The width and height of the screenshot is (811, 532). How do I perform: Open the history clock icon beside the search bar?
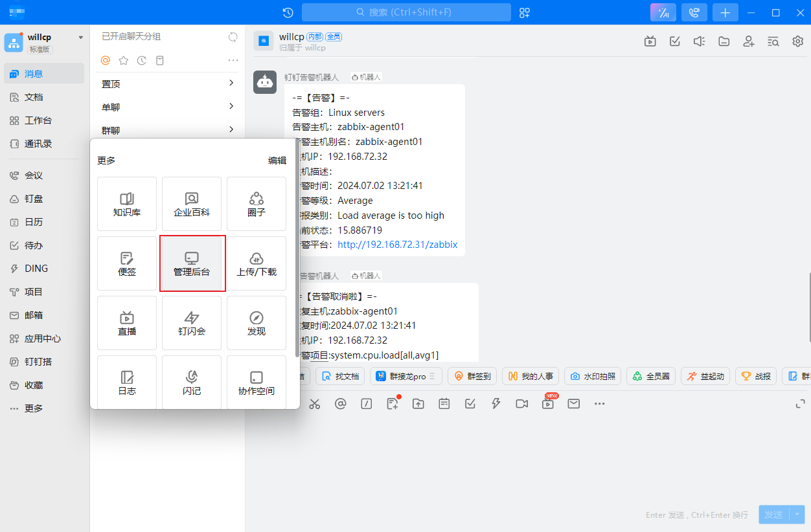click(288, 12)
